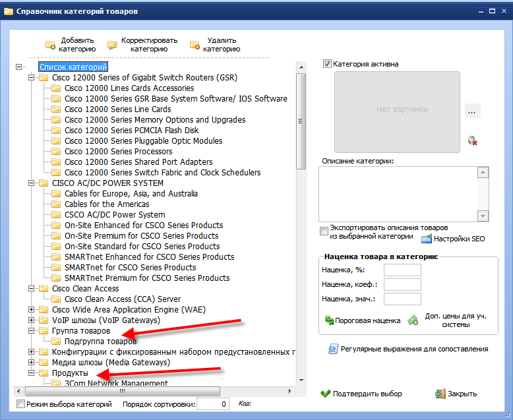Select On-Site Premium for CSCO Series Products
The height and width of the screenshot is (420, 513).
(x=141, y=236)
